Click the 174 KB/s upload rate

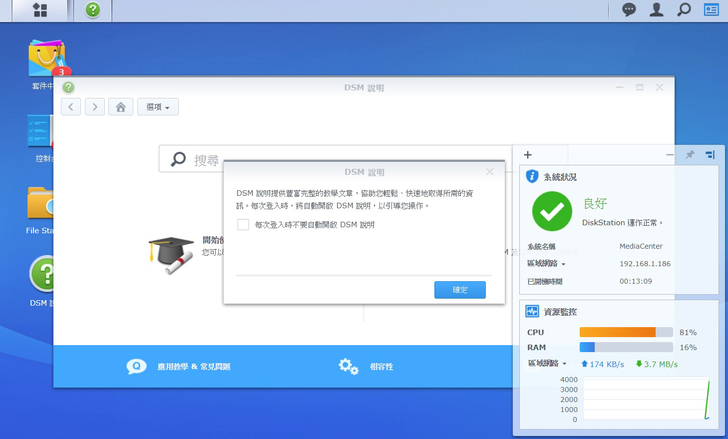[603, 364]
